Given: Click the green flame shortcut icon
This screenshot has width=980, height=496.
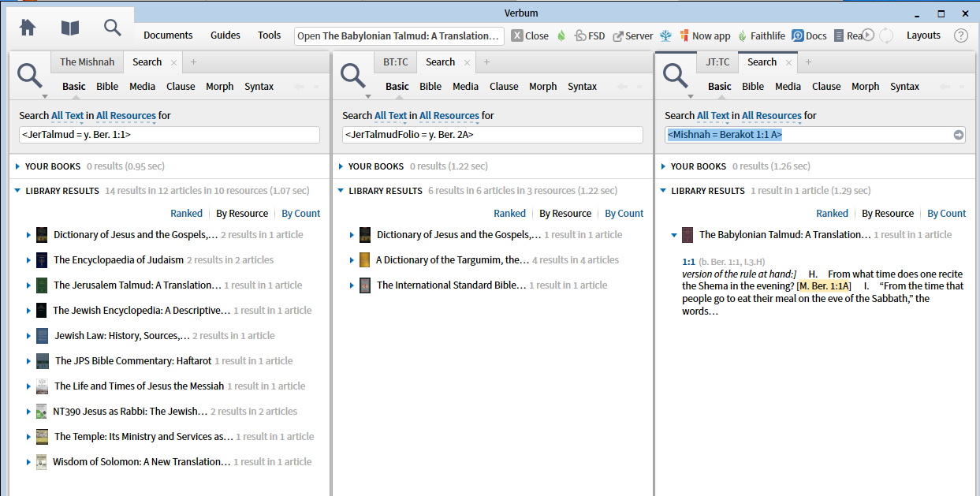Looking at the screenshot, I should 561,35.
